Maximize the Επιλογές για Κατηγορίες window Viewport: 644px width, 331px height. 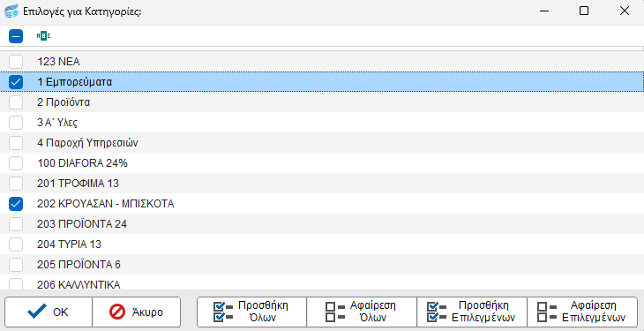pos(584,11)
